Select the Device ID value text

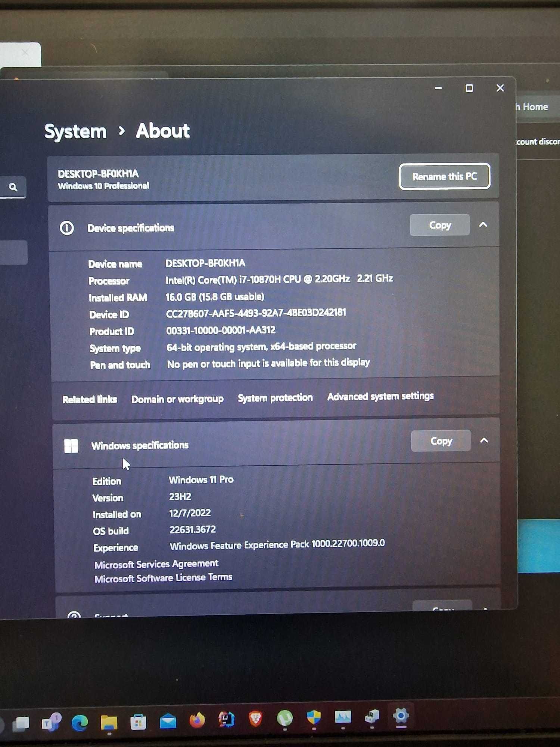coord(256,313)
